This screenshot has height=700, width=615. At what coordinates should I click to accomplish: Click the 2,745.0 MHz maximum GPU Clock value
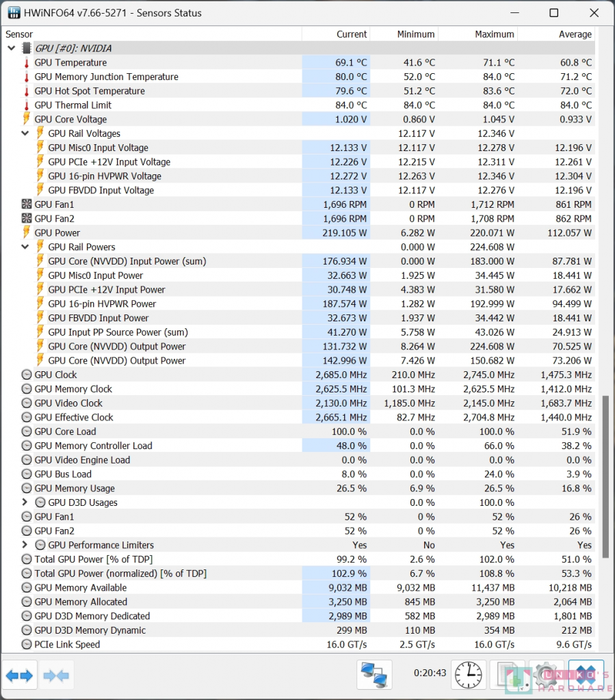coord(488,375)
